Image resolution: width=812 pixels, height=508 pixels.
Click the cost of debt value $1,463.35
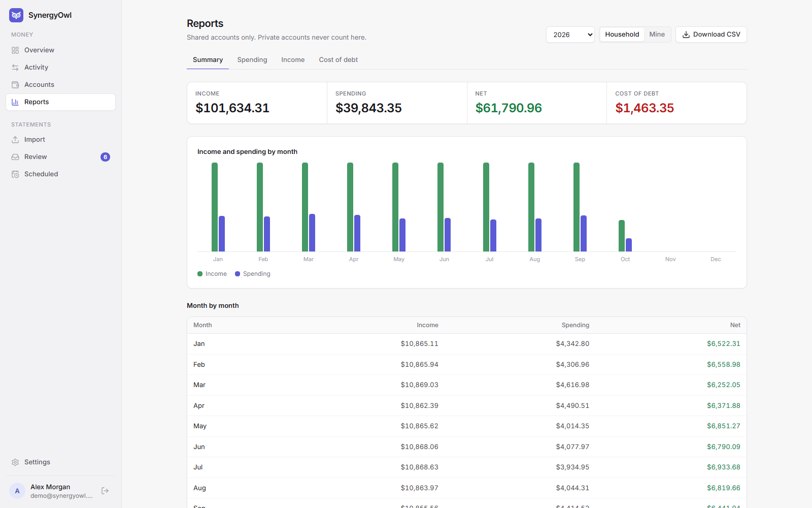645,108
